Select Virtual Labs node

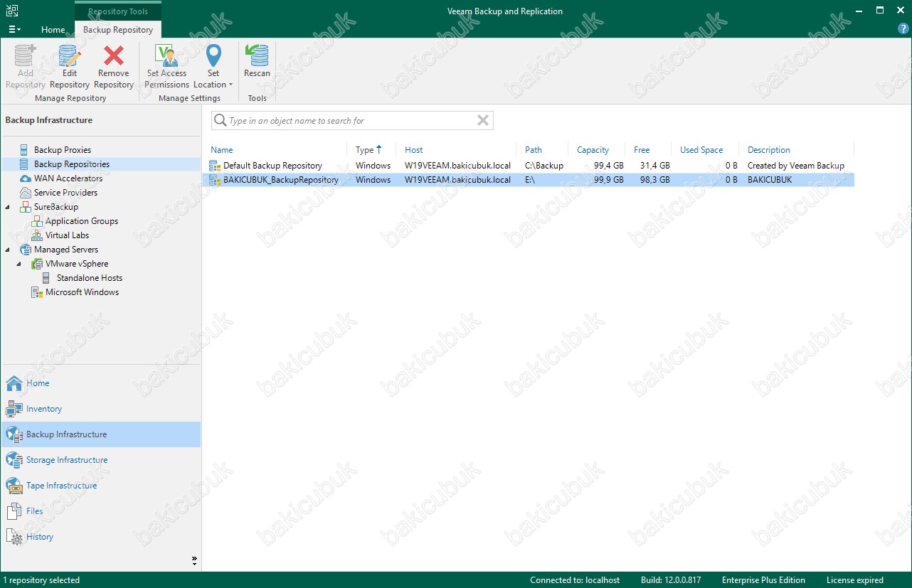click(67, 235)
